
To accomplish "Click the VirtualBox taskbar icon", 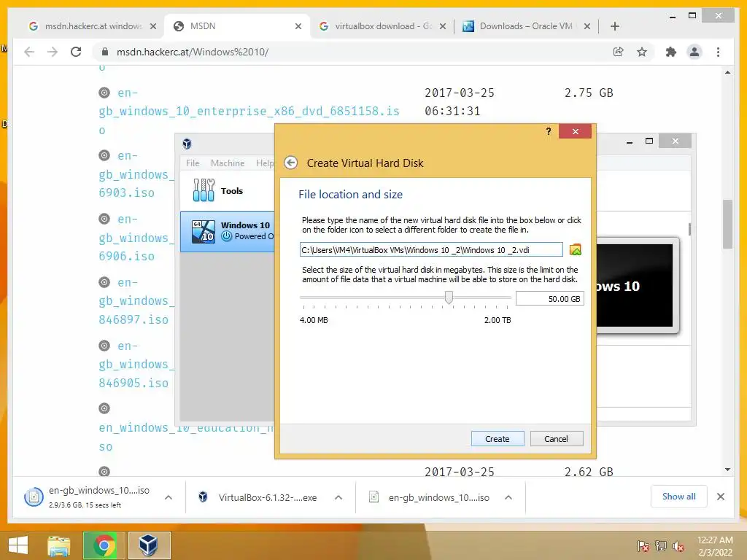I will [x=149, y=545].
